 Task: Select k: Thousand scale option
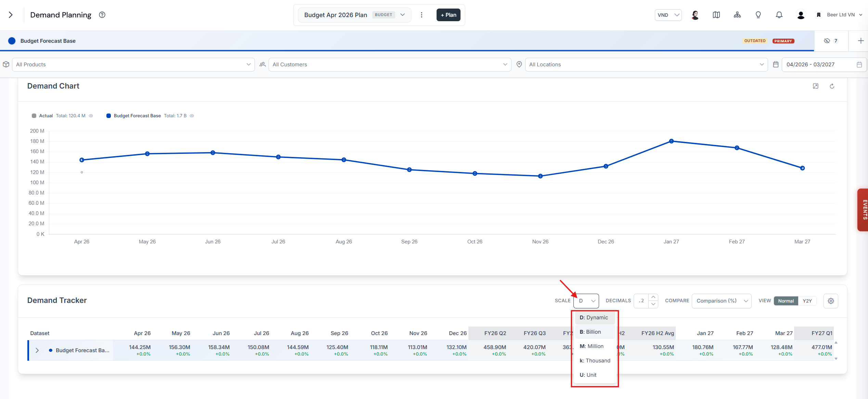click(595, 361)
